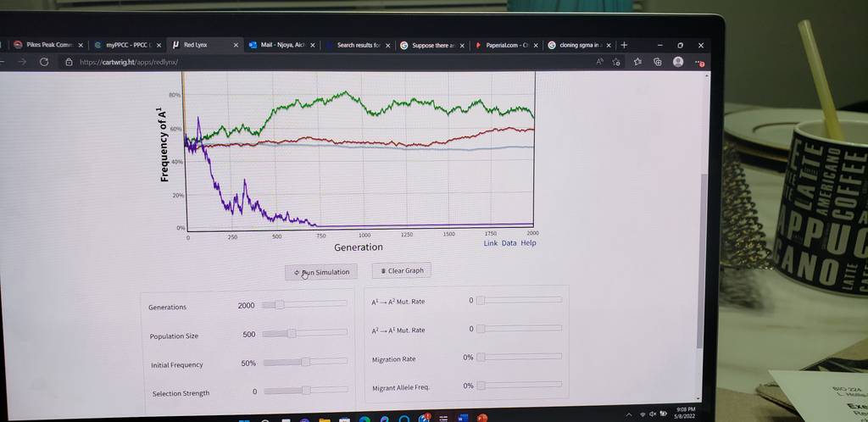
Task: Open the browser settings and more menu
Action: pos(699,63)
